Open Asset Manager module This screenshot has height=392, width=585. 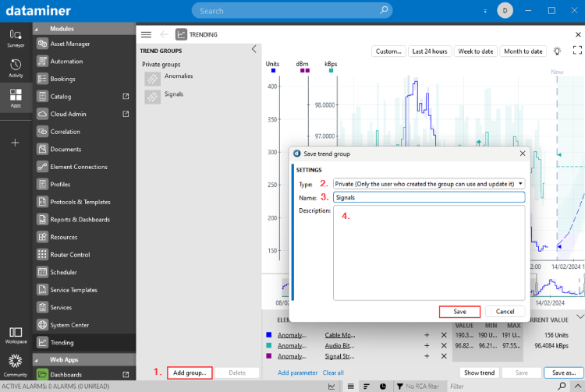tap(84, 44)
